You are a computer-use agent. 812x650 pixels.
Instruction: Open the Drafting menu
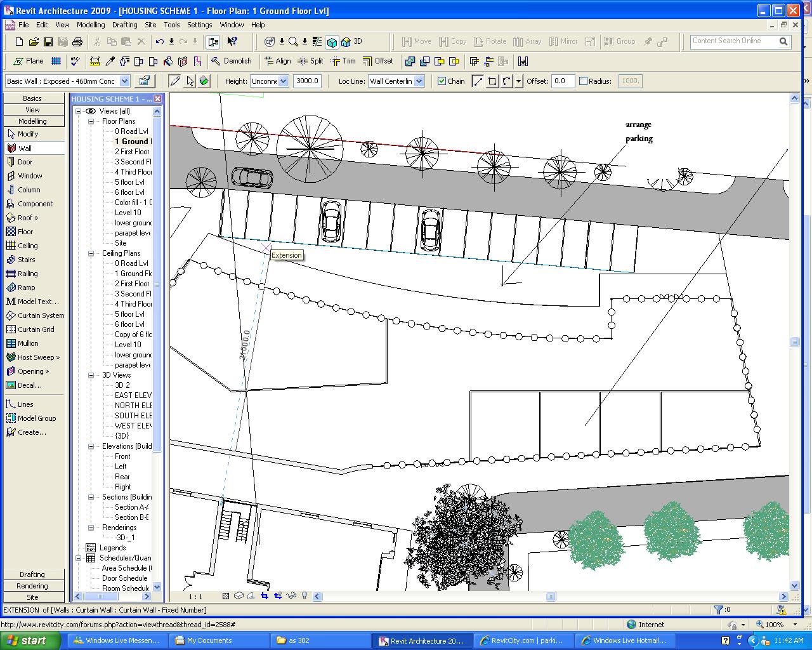[x=124, y=25]
